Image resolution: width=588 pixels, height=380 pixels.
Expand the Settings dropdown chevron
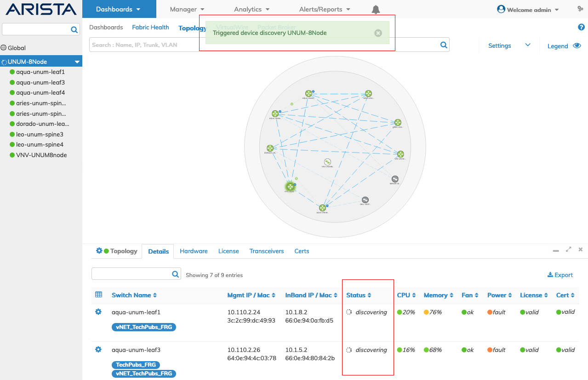pyautogui.click(x=528, y=45)
